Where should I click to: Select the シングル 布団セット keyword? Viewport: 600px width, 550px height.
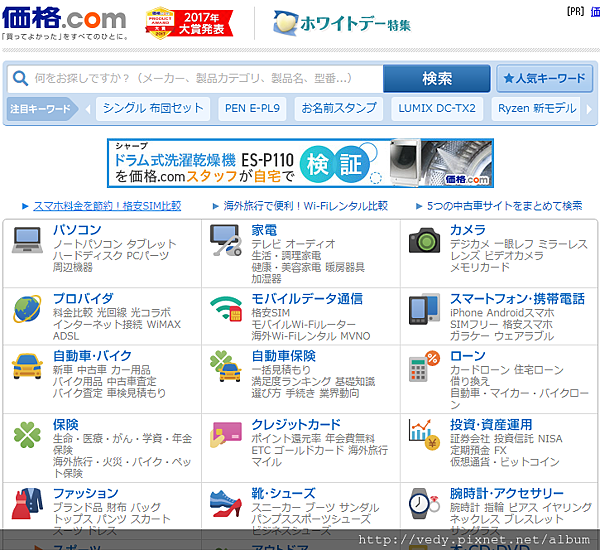(x=153, y=109)
